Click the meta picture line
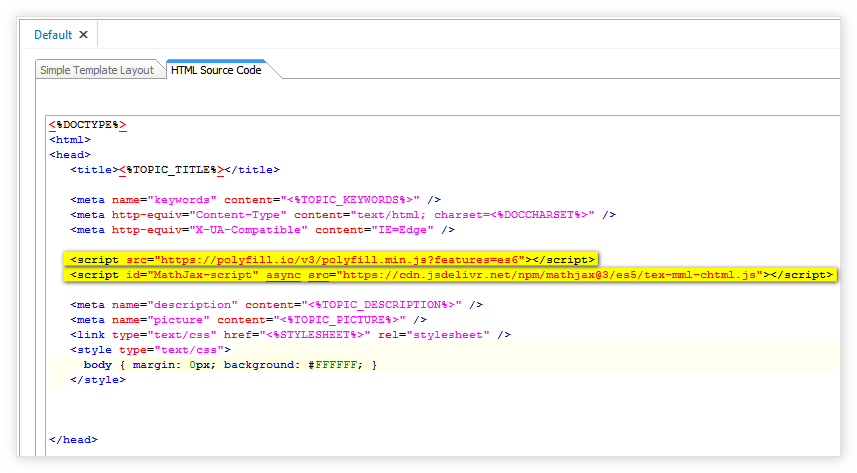Image resolution: width=857 pixels, height=473 pixels. [249, 320]
